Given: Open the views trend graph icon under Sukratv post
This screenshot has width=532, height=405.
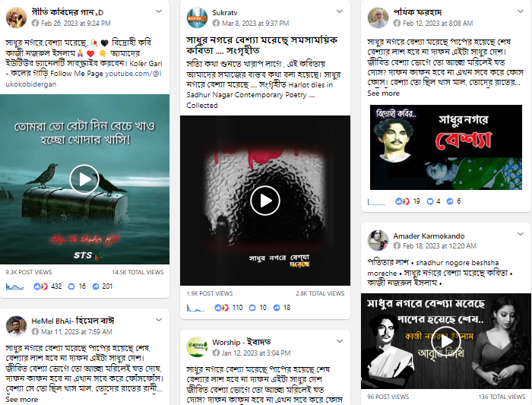Looking at the screenshot, I should click(x=195, y=308).
